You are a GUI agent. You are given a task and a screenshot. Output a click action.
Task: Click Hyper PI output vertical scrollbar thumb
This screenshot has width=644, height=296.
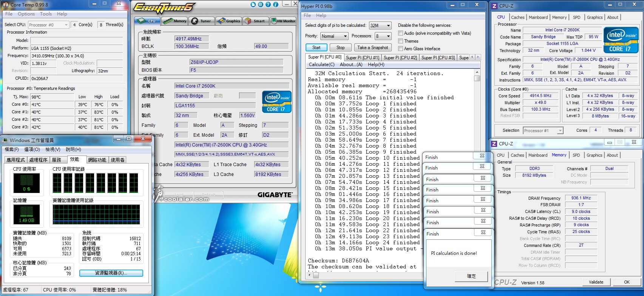pyautogui.click(x=477, y=78)
